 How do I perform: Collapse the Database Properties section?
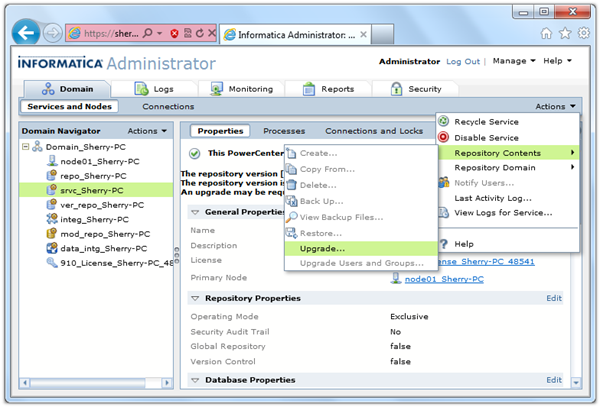[x=195, y=380]
